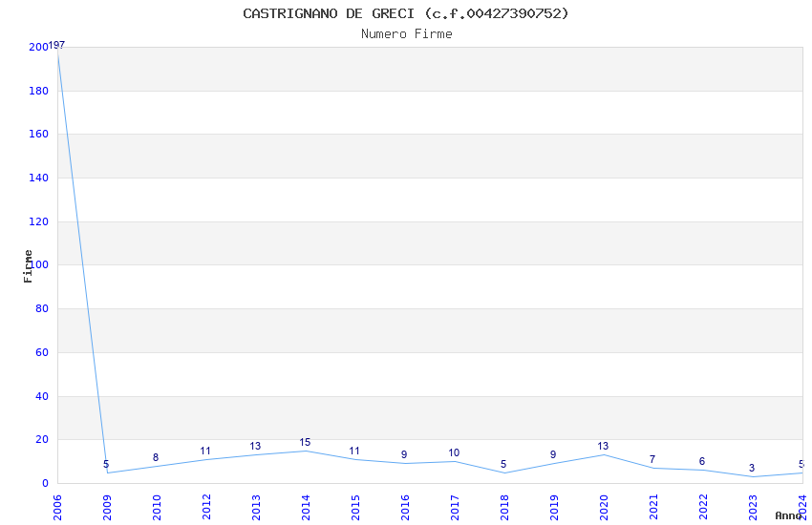
Task: Click the x-axis year label 2016
Action: 405,507
